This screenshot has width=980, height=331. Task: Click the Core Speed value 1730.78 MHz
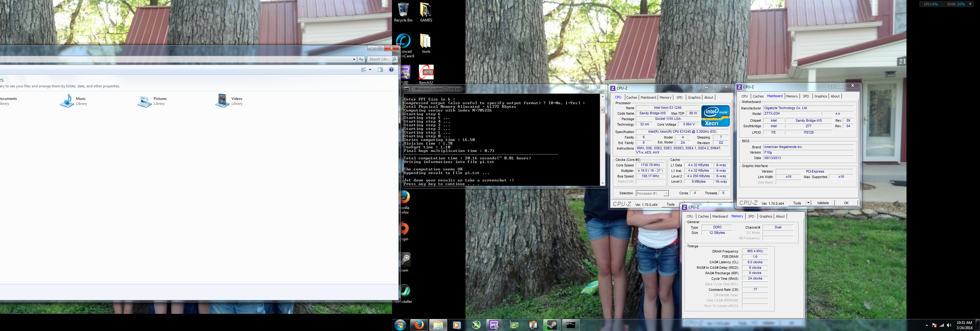coord(650,165)
